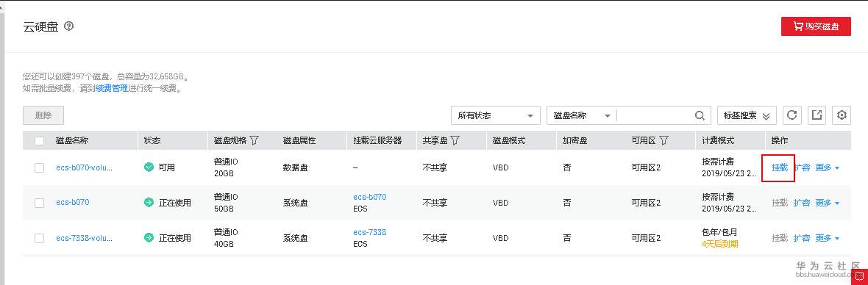The width and height of the screenshot is (868, 285).
Task: Click the 计费模式 column header
Action: pos(718,141)
